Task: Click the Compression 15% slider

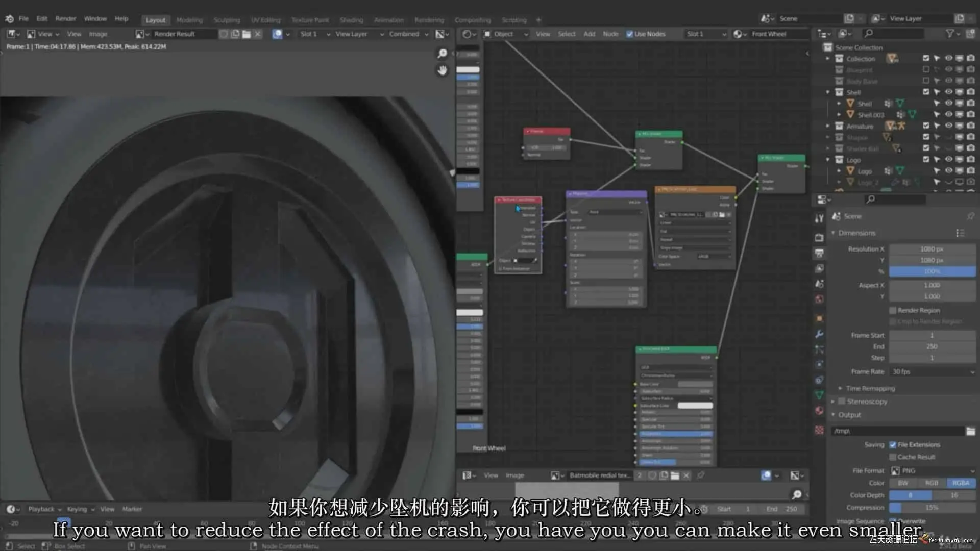Action: [932, 508]
